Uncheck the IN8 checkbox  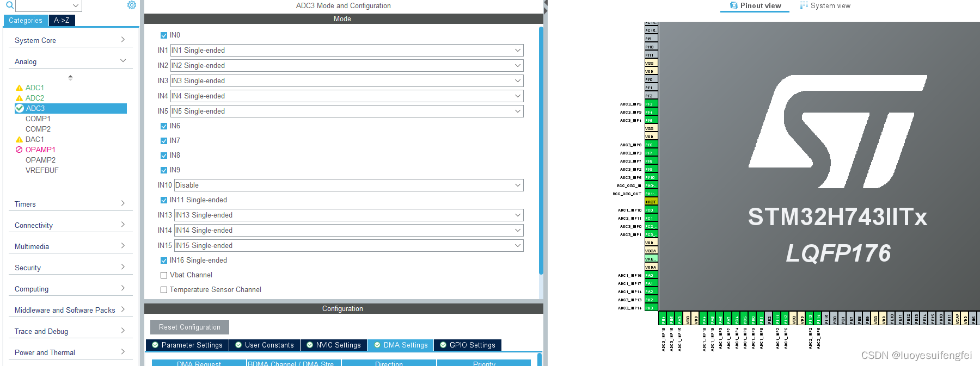point(164,156)
